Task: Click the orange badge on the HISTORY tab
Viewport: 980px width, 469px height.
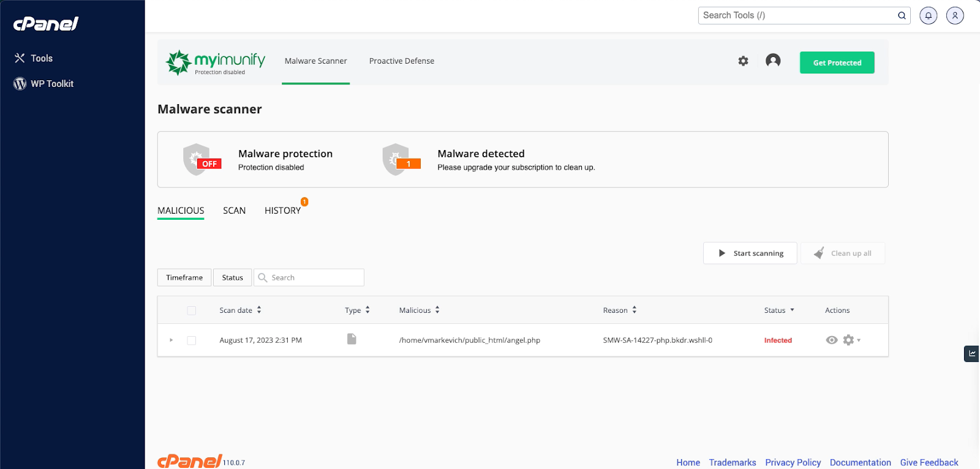Action: (304, 201)
